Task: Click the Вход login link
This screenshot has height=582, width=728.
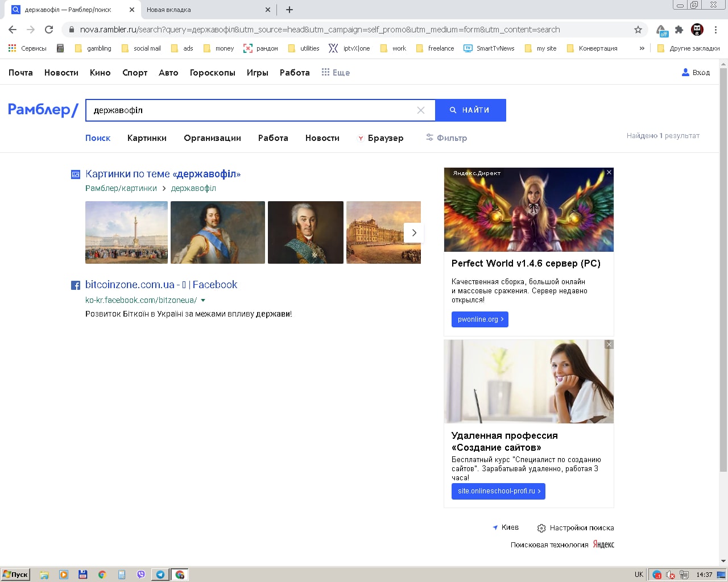Action: [x=696, y=73]
